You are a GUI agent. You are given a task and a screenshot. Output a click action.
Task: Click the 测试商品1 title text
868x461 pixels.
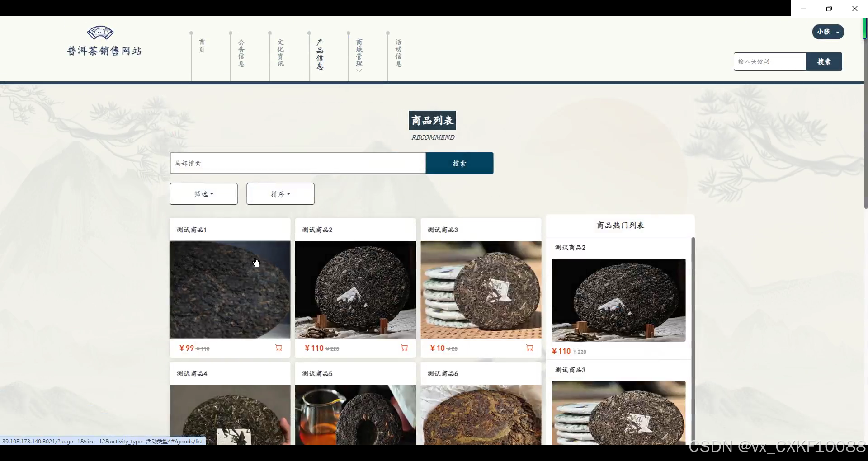pos(192,230)
